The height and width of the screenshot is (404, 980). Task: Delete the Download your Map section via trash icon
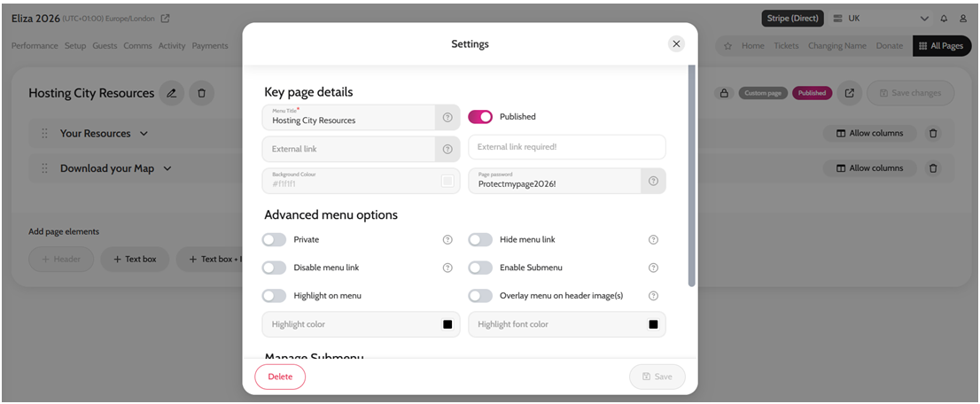click(932, 168)
